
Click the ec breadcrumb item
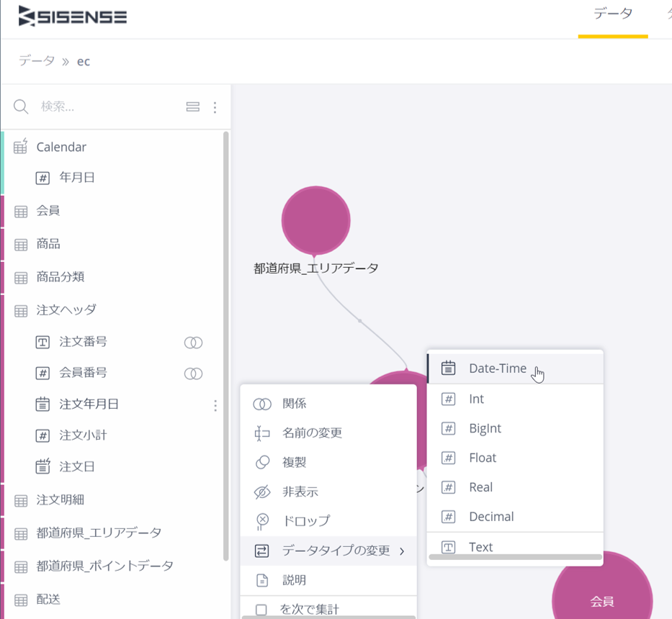[84, 62]
